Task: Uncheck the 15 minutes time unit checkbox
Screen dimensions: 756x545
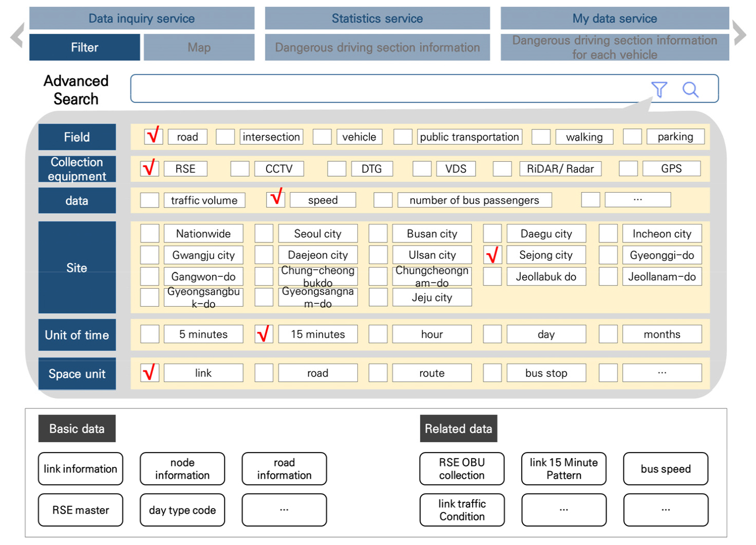Action: point(264,334)
